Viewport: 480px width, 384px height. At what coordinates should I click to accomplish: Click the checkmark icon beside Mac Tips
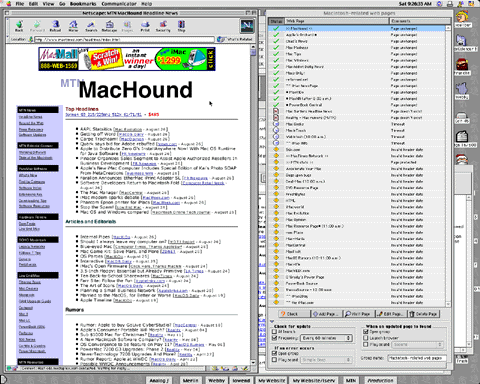pyautogui.click(x=276, y=54)
